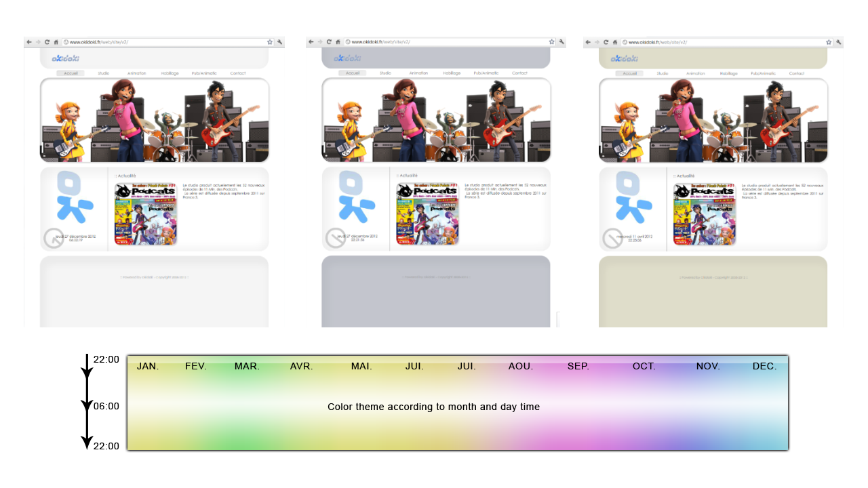Open Studio menu in right page
This screenshot has height=488, width=868.
[663, 73]
